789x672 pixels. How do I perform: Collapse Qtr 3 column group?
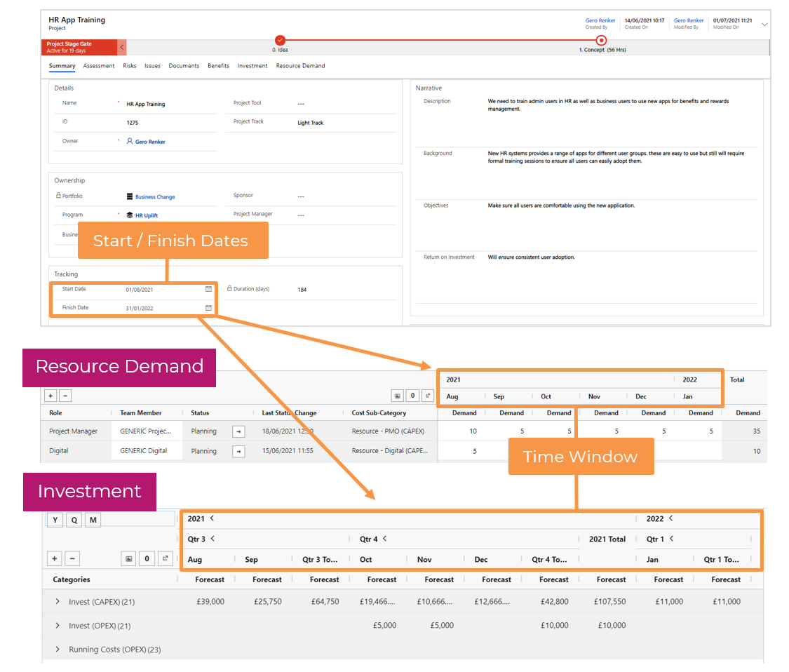213,539
